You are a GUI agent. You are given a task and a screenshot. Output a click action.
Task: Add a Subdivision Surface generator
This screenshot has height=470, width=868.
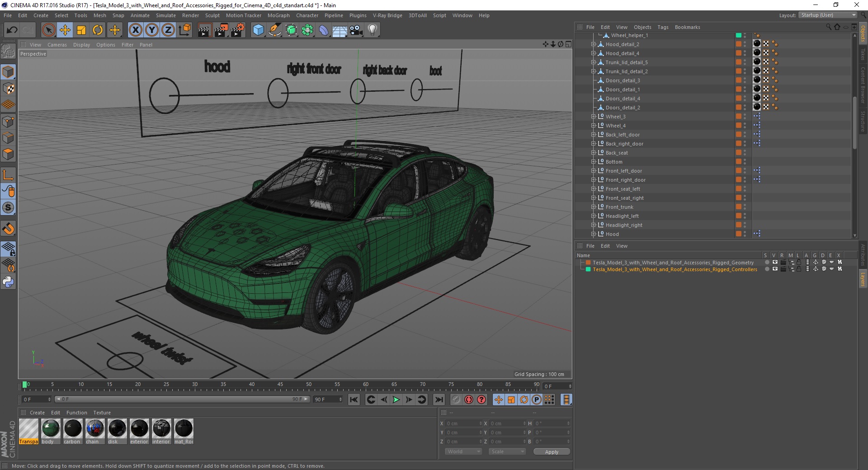coord(291,30)
